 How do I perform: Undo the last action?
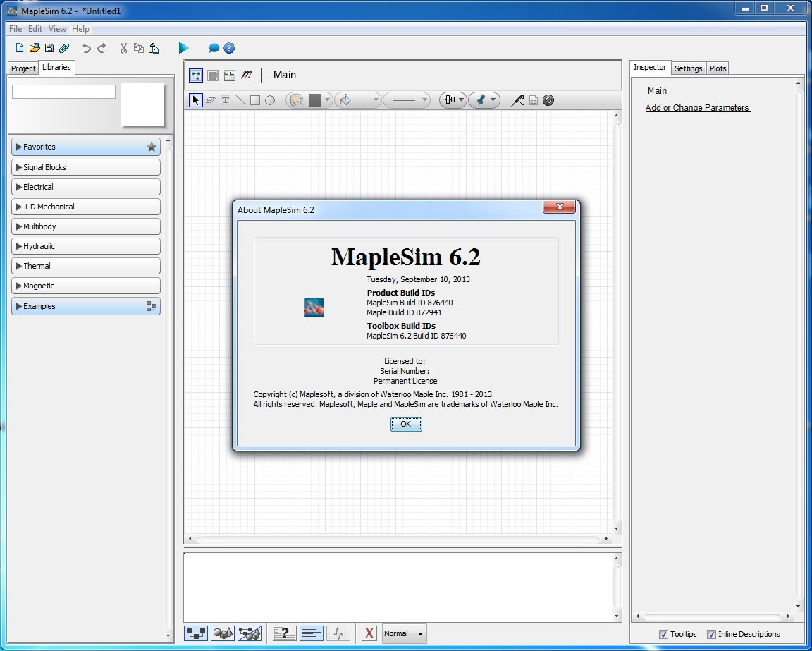[87, 48]
